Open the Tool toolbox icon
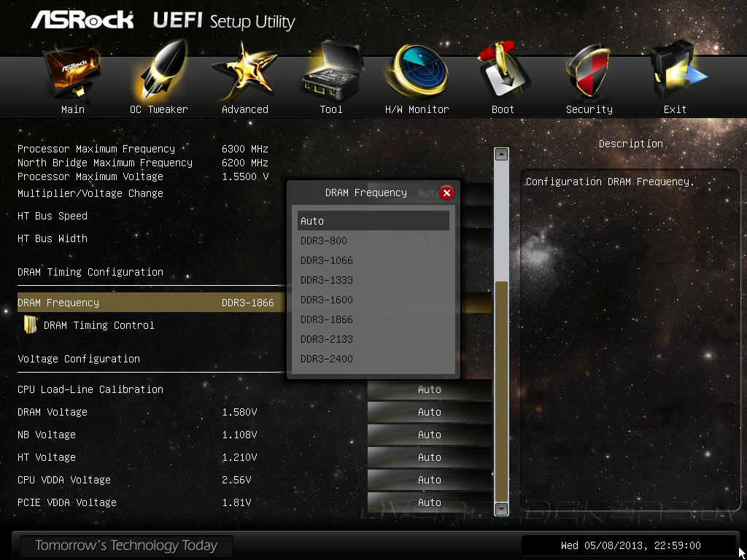Viewport: 747px width, 560px height. [x=332, y=71]
